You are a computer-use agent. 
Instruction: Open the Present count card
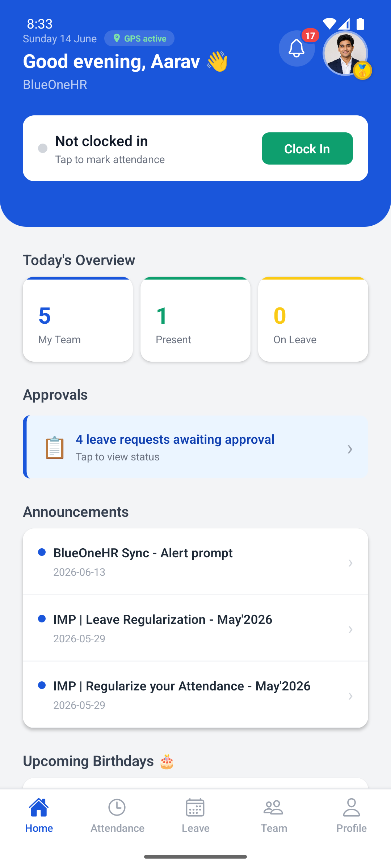tap(195, 319)
